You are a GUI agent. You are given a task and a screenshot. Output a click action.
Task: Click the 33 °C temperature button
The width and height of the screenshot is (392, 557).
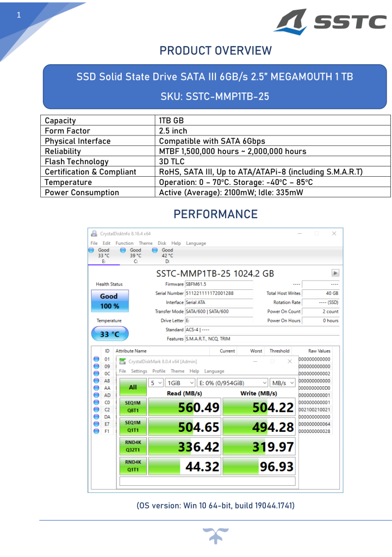point(110,334)
